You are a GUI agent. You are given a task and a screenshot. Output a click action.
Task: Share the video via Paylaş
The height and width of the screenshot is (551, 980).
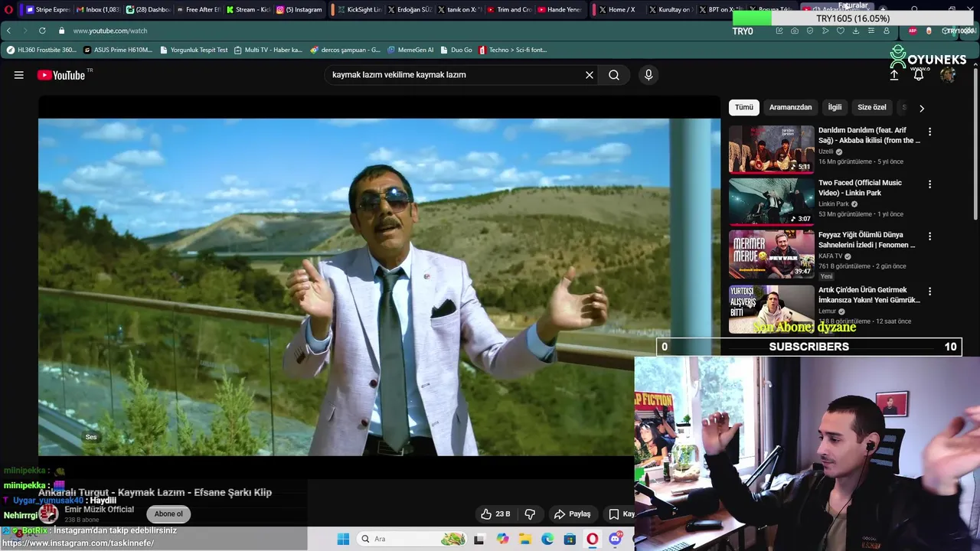click(573, 514)
